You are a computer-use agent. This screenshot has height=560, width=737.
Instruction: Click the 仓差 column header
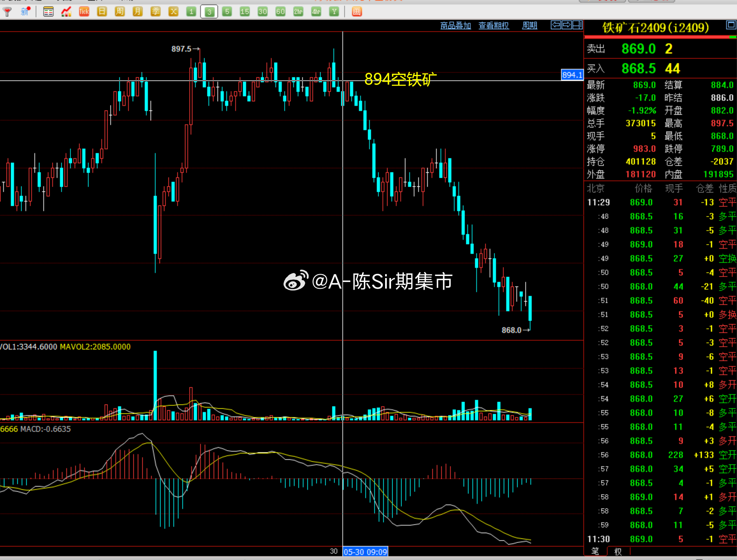(x=705, y=188)
